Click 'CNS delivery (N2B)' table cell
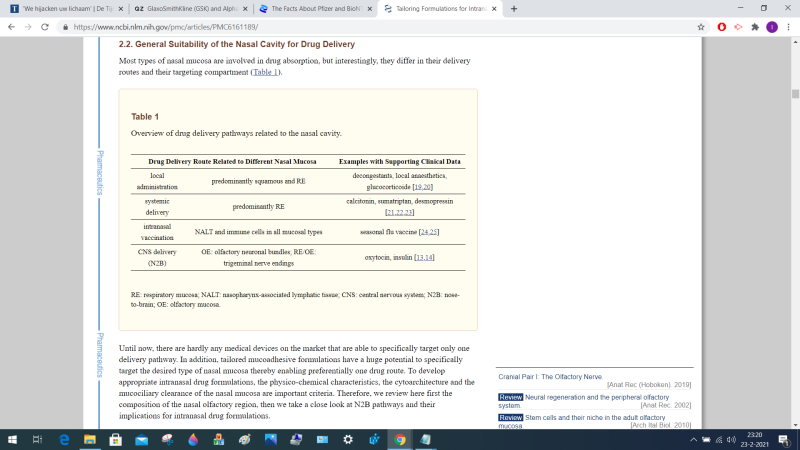800x450 pixels. click(157, 258)
